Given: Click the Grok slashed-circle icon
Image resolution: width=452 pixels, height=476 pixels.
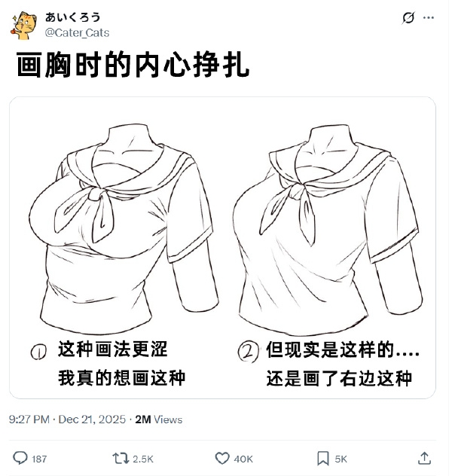Looking at the screenshot, I should point(408,17).
